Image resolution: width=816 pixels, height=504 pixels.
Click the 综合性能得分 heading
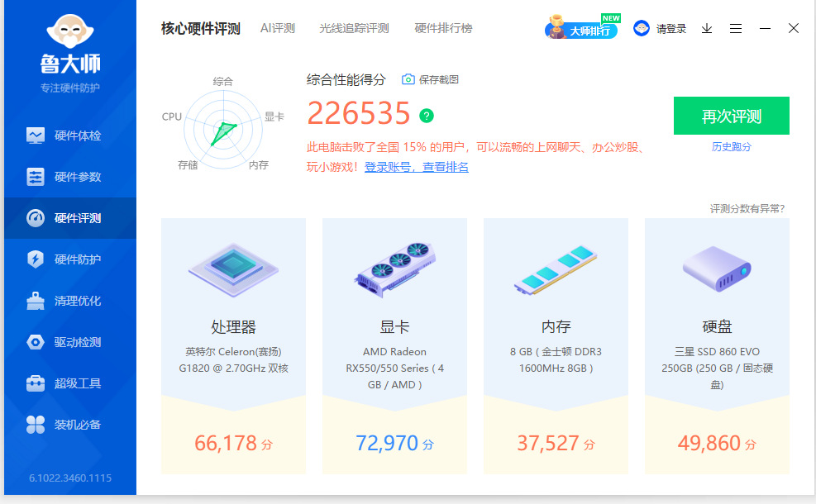coord(346,79)
